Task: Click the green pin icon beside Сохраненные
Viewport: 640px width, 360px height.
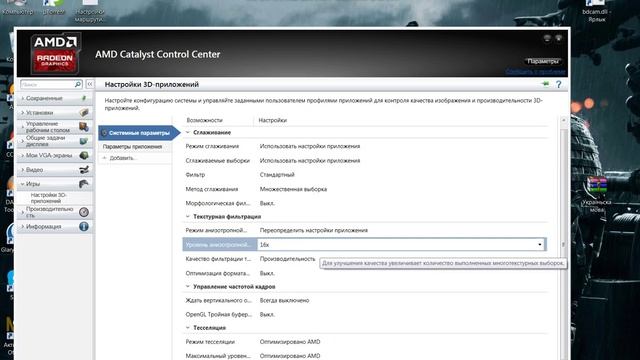Action: 84,98
